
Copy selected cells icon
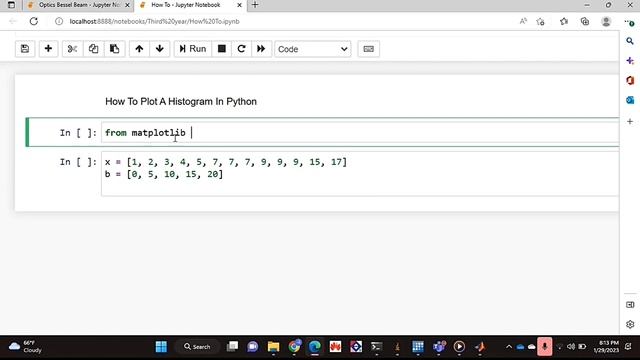[x=93, y=49]
